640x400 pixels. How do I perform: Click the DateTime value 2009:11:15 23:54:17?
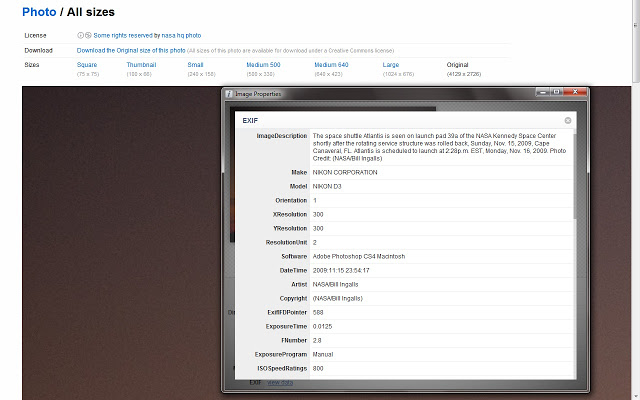pos(341,271)
